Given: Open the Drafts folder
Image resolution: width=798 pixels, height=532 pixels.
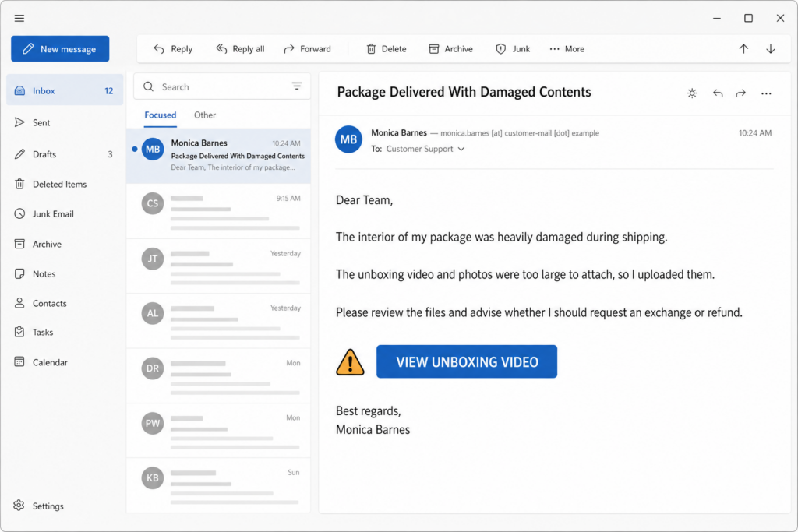Looking at the screenshot, I should pos(65,154).
